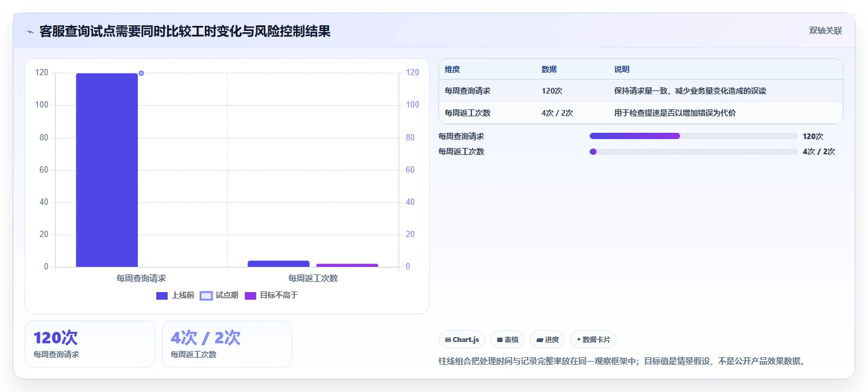
Task: Click the 每周查询请求 x-axis label
Action: pos(141,278)
